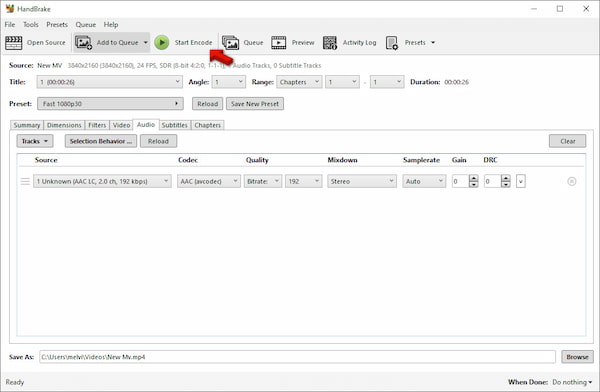Open the Stereo mixdown dropdown
Viewport: 600px width, 392px height.
pyautogui.click(x=362, y=181)
